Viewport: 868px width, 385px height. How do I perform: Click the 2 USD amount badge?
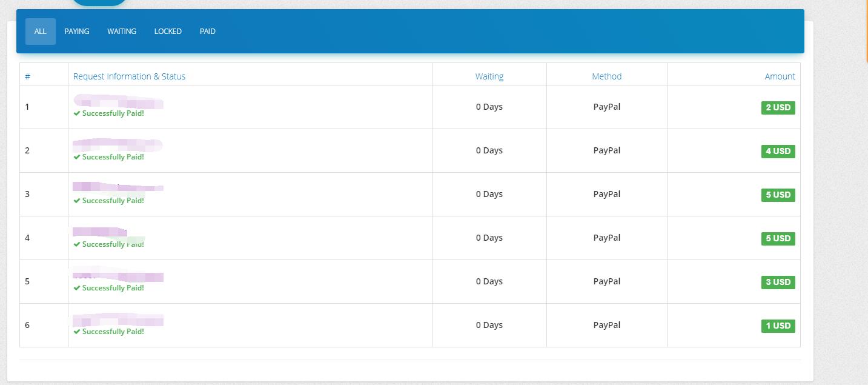778,107
